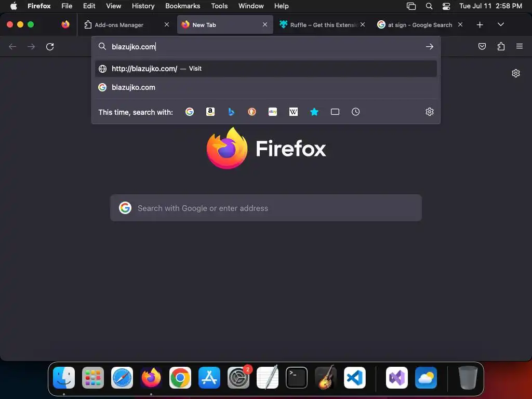Screen dimensions: 532x399
Task: Search this time with Google icon
Action: click(189, 112)
